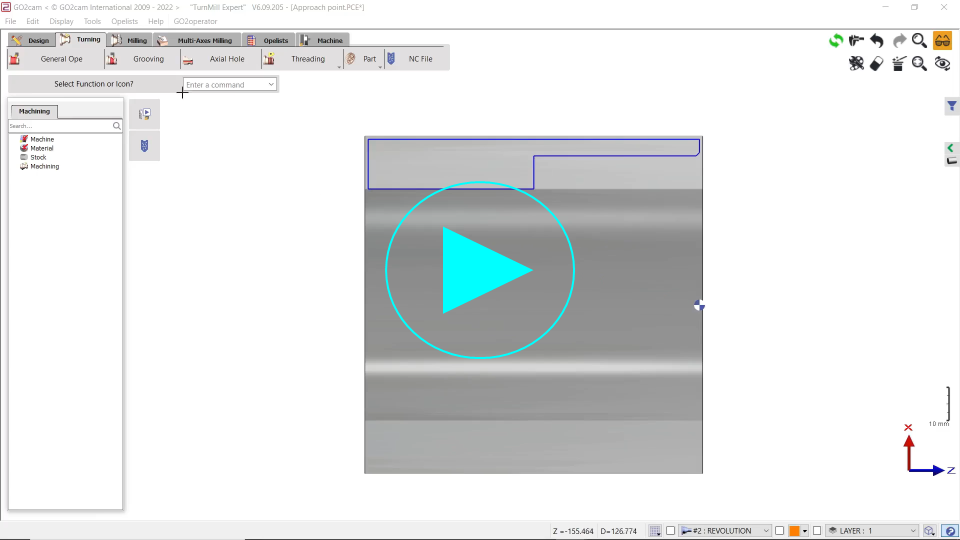Click the orange color swatch

[794, 531]
